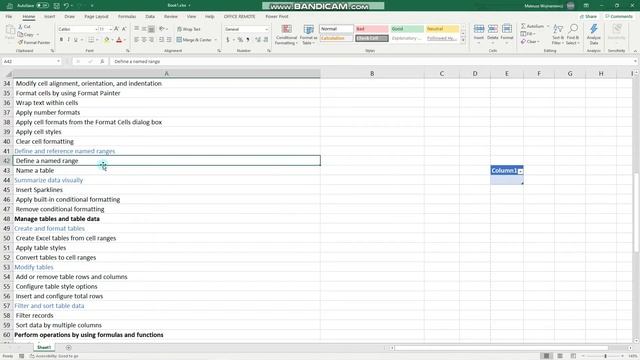
Task: Open the font size dropdown
Action: coord(111,29)
